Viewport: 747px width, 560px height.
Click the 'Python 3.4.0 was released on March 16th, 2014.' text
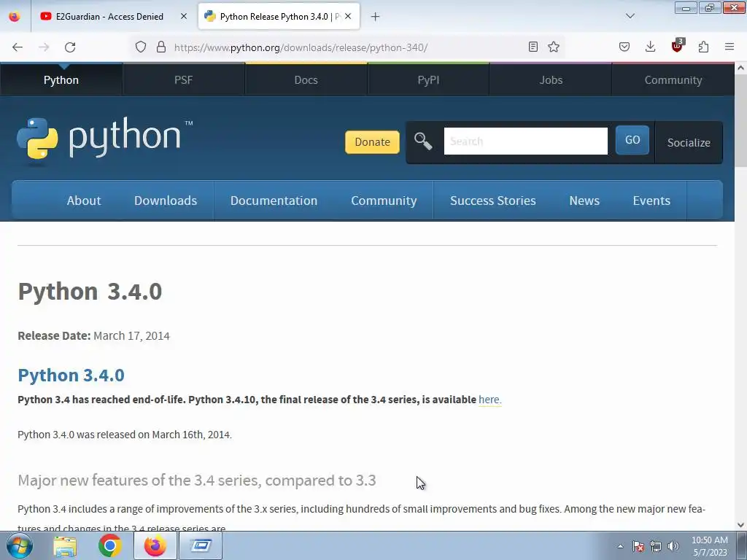pos(124,435)
